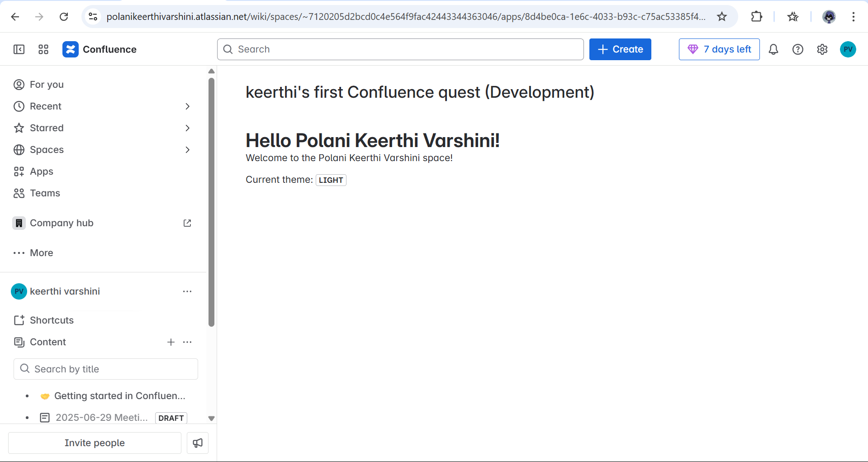This screenshot has height=462, width=868.
Task: Open Company hub external link icon
Action: 187,223
